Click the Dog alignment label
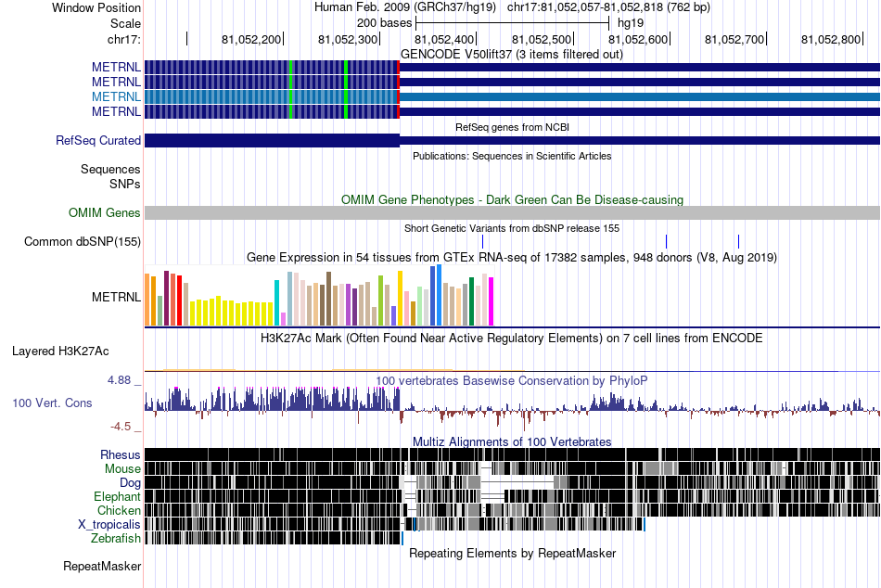The image size is (881, 588). 131,483
